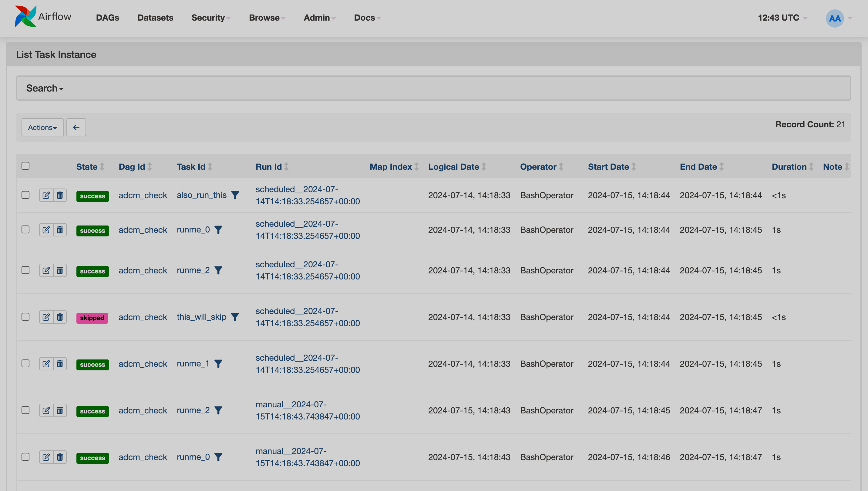Open the Actions dropdown
The height and width of the screenshot is (491, 868).
tap(42, 127)
